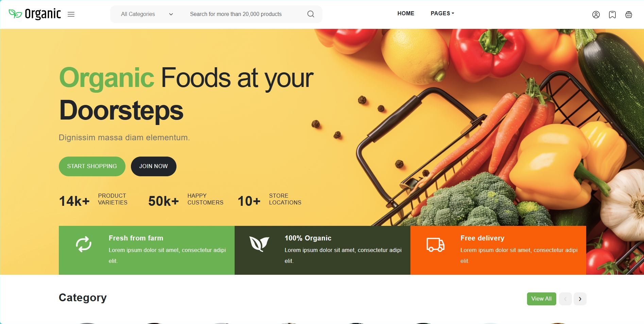Click the JOIN NOW button
644x324 pixels.
[154, 166]
